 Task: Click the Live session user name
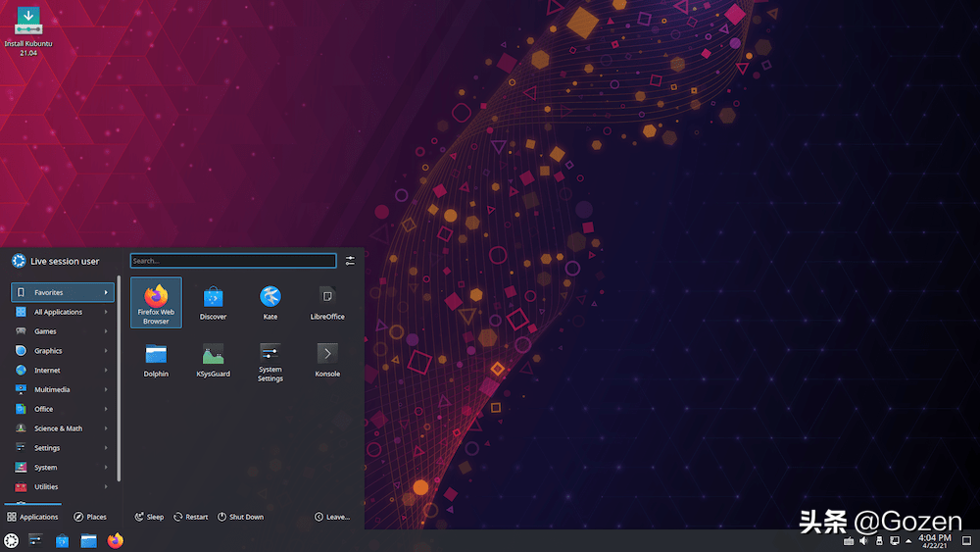tap(65, 262)
